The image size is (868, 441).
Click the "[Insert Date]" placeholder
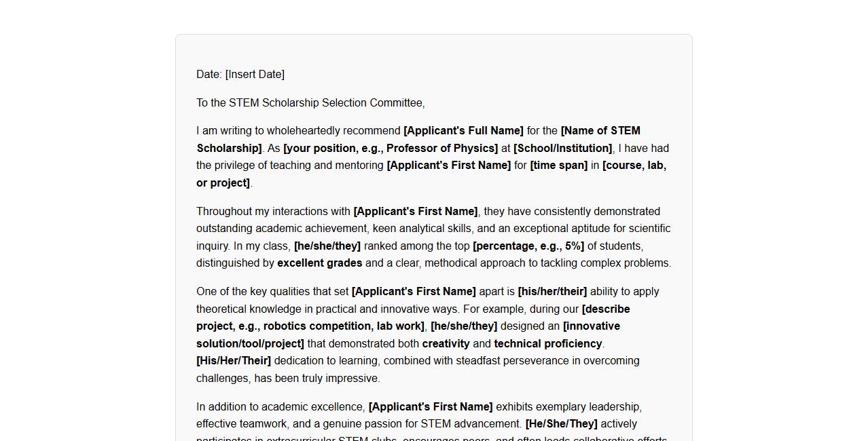pos(255,75)
